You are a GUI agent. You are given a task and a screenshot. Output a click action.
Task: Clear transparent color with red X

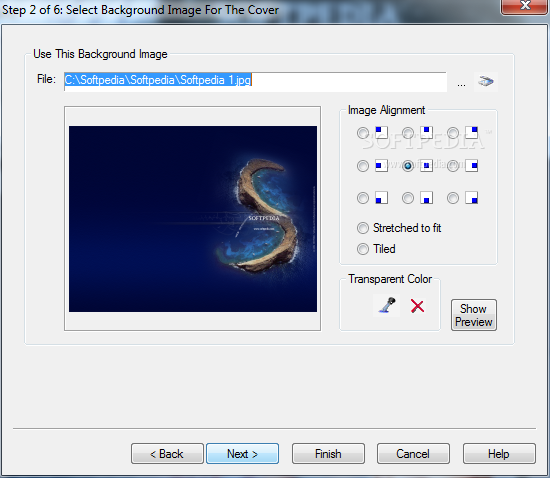point(417,306)
